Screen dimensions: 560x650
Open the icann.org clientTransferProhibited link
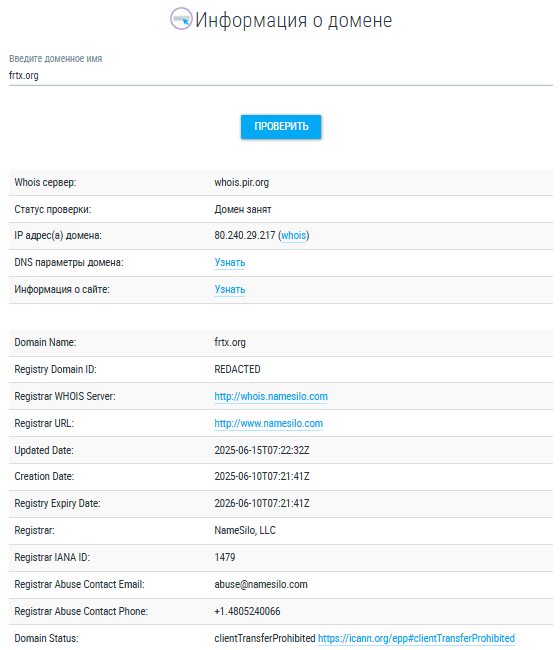(416, 638)
